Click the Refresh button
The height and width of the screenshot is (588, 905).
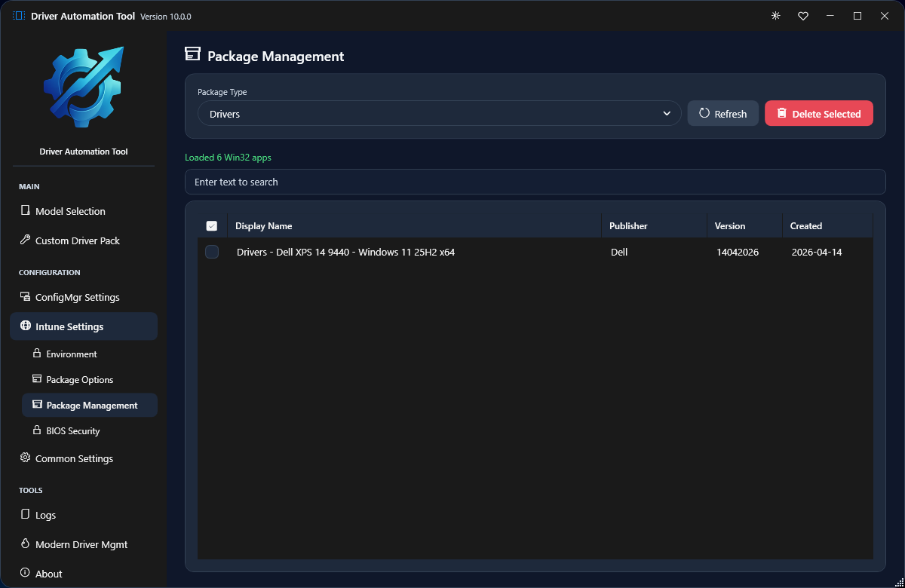click(723, 114)
